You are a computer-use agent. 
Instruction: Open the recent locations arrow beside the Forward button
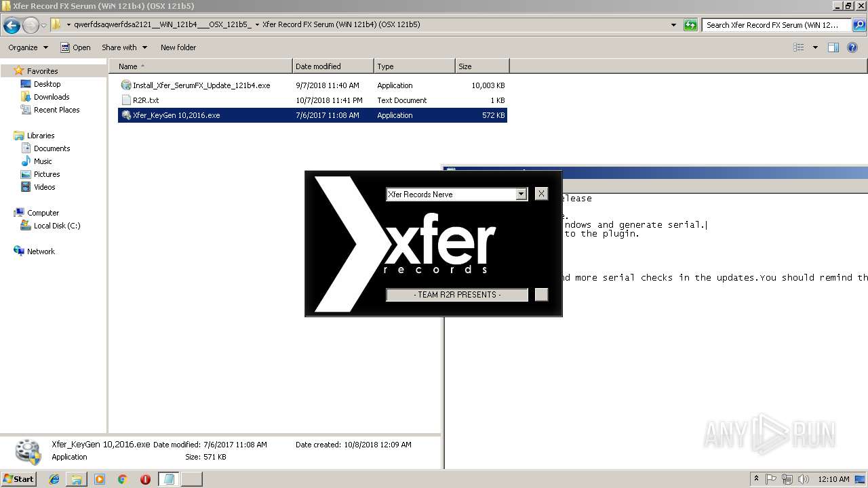click(43, 26)
